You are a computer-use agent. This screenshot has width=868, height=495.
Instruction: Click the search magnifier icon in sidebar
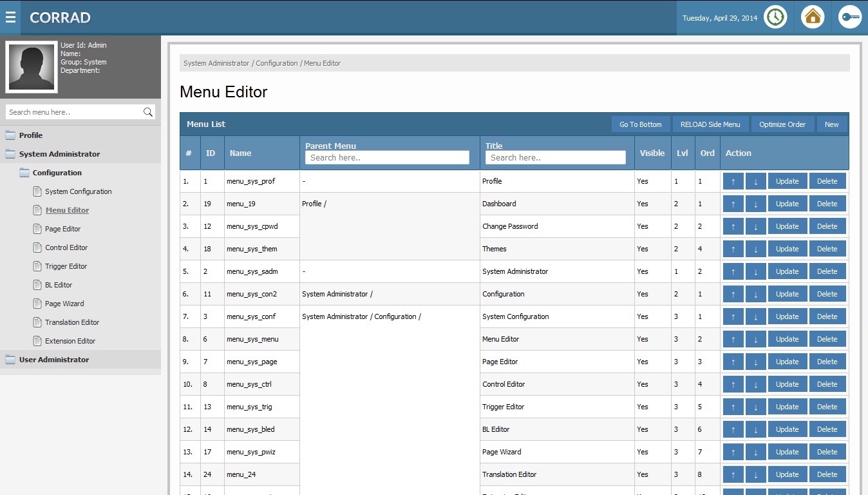148,112
